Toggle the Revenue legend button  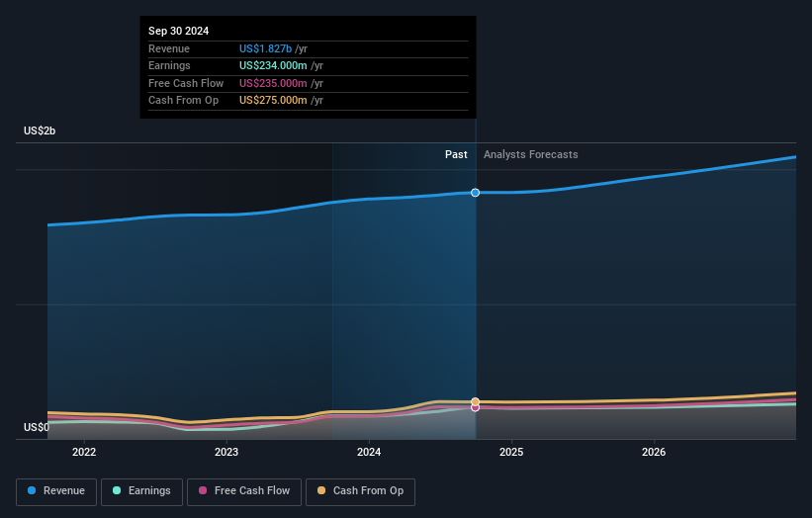coord(56,491)
